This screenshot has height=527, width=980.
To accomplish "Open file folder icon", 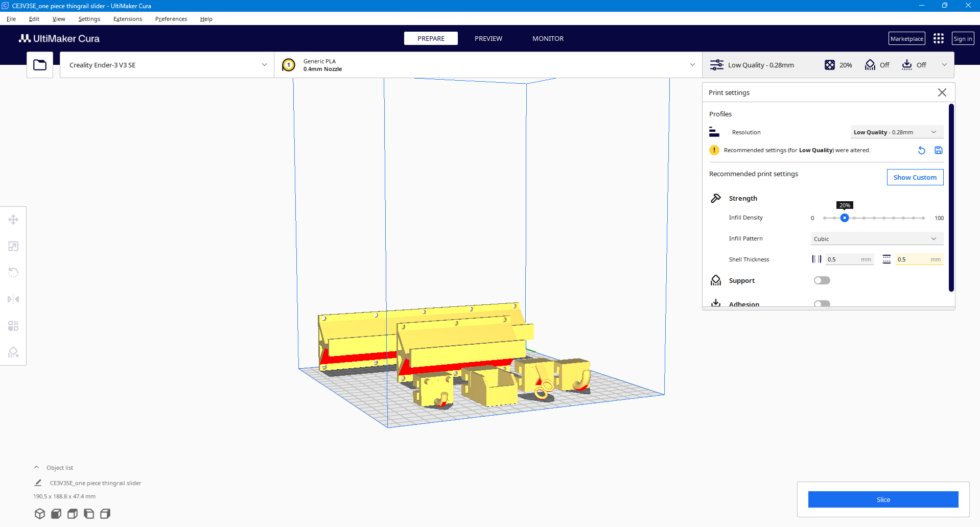I will [x=40, y=65].
